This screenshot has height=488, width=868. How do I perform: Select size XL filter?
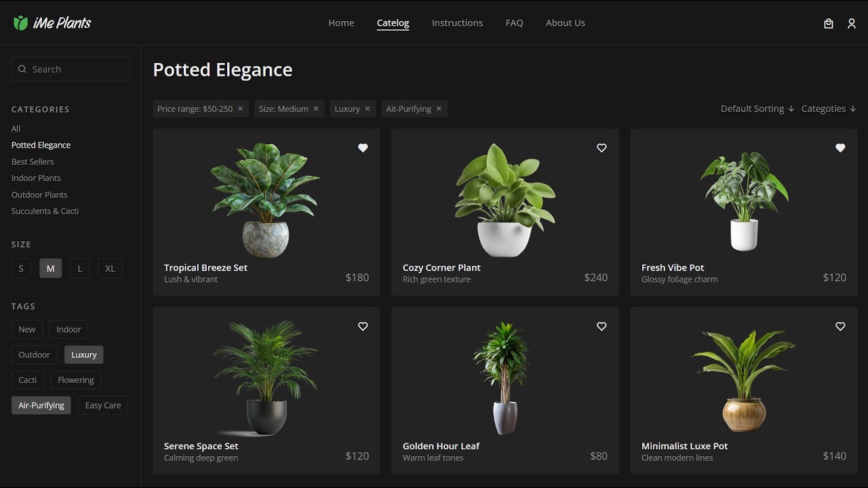[110, 268]
